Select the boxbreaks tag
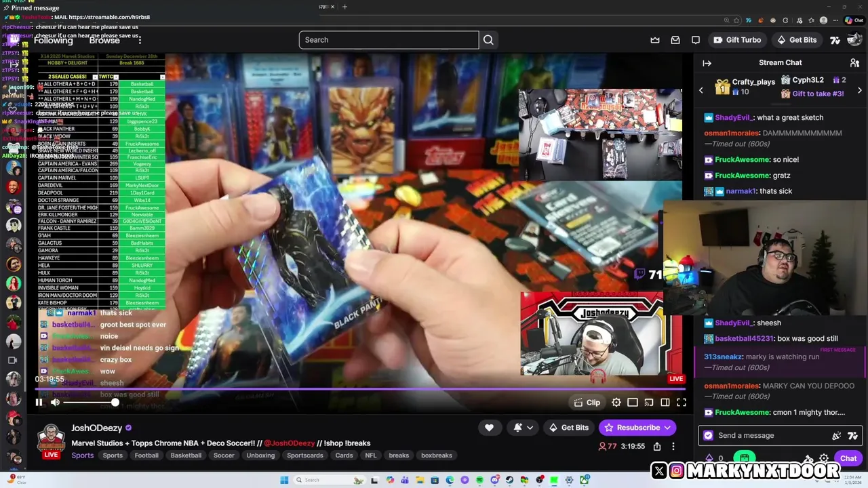 [437, 455]
